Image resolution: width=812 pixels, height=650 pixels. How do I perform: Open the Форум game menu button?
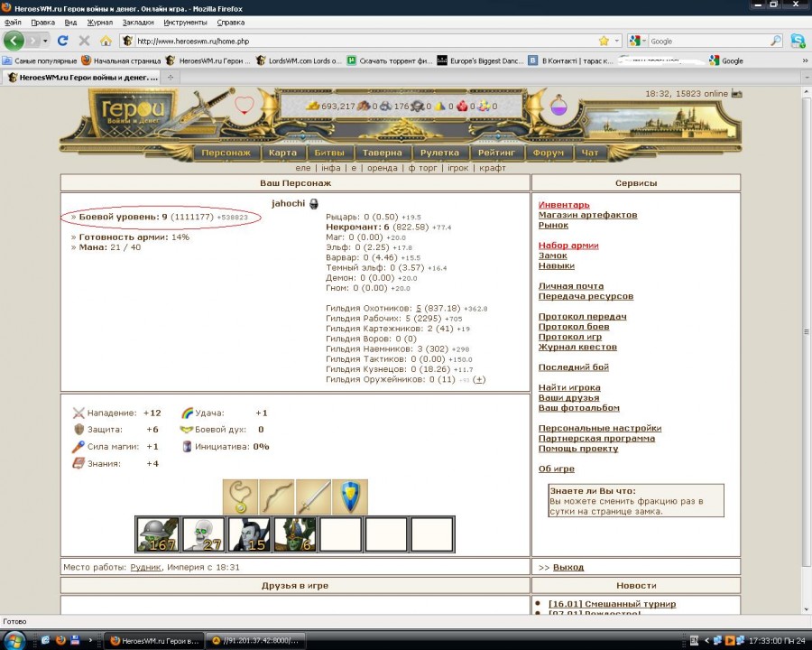tap(549, 153)
